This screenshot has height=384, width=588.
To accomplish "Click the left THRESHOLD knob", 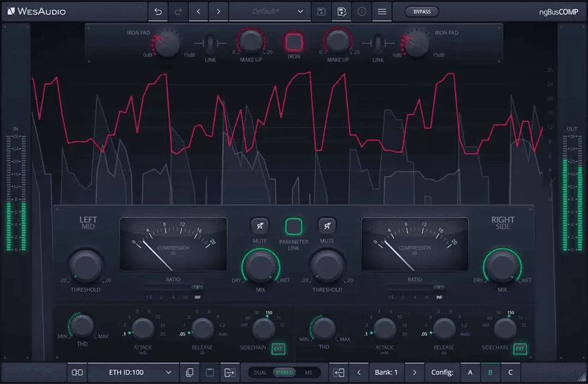I will pyautogui.click(x=86, y=265).
